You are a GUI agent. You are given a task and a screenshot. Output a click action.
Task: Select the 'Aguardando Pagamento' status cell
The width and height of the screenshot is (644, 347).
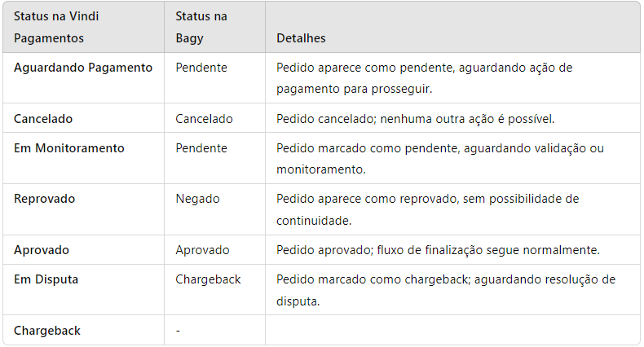point(83,68)
